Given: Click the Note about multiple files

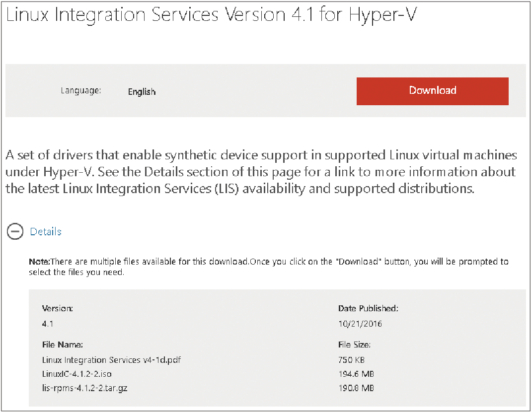Looking at the screenshot, I should [x=268, y=267].
